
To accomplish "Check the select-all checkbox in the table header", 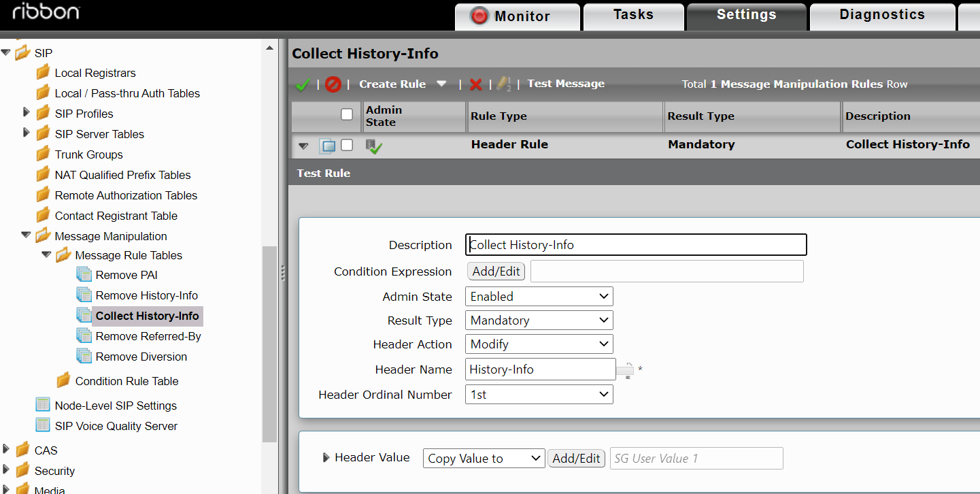I will pos(345,114).
